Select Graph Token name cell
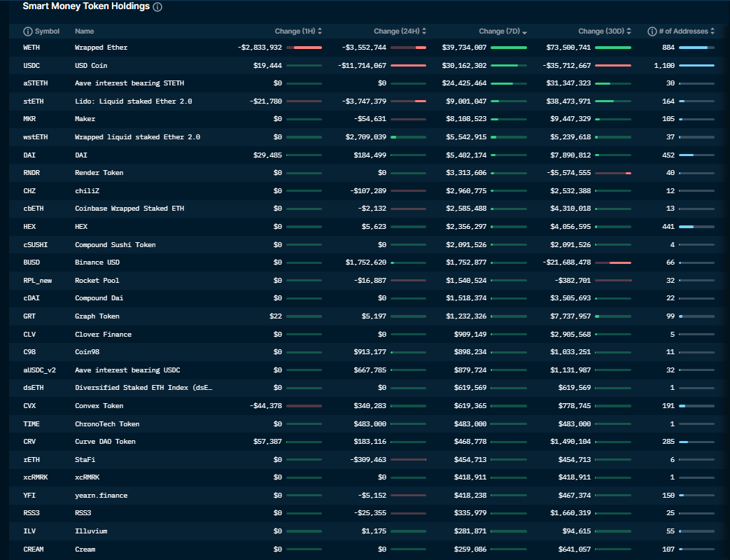Viewport: 730px width, 560px height. (97, 316)
